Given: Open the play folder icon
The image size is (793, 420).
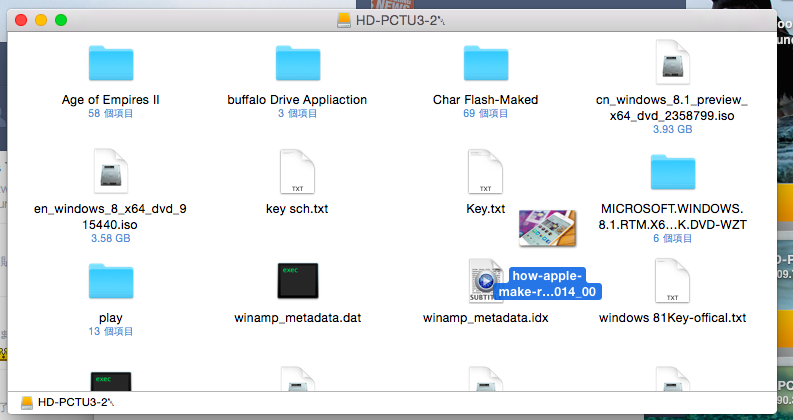Looking at the screenshot, I should (x=111, y=281).
